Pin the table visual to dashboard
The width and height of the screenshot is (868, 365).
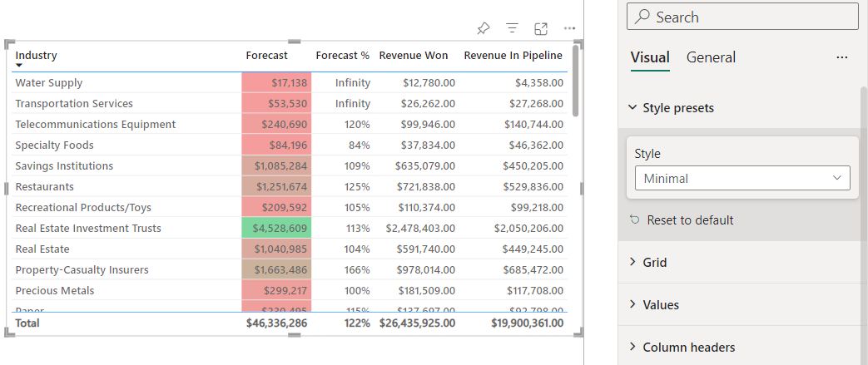484,29
